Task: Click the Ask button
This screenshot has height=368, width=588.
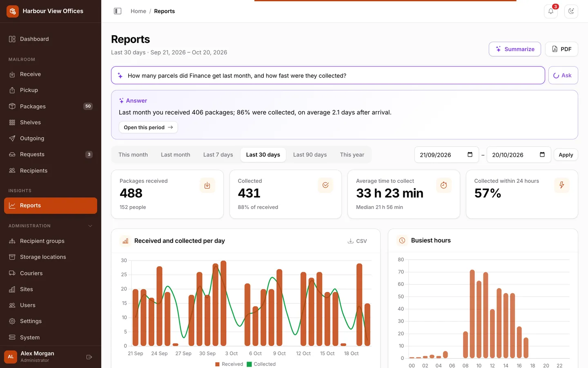Action: 563,75
